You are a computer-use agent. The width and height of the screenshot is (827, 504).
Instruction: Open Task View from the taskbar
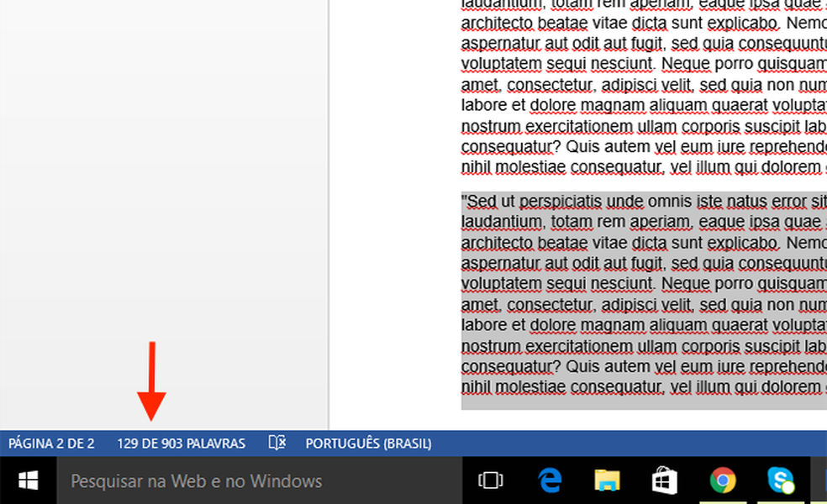coord(492,480)
